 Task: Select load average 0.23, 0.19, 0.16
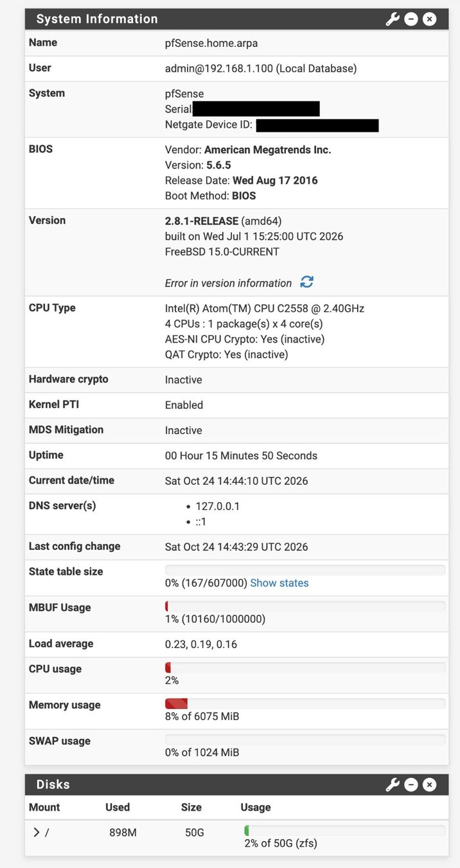click(201, 644)
